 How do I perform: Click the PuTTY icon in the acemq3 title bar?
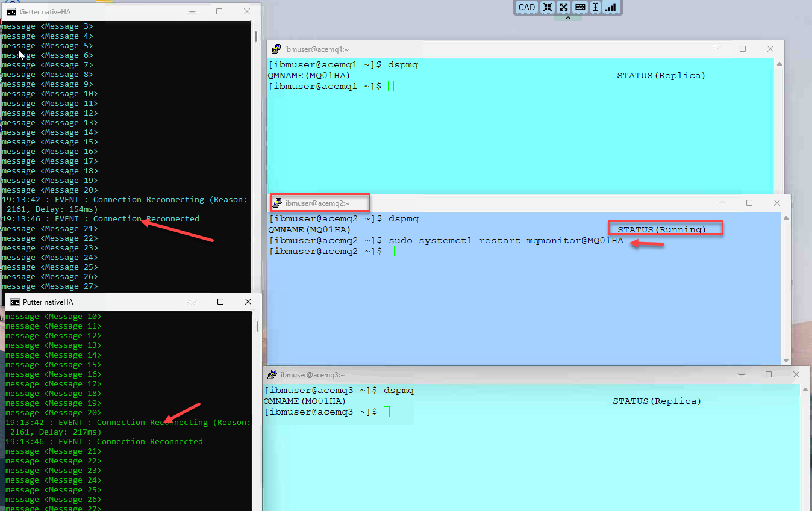coord(272,374)
